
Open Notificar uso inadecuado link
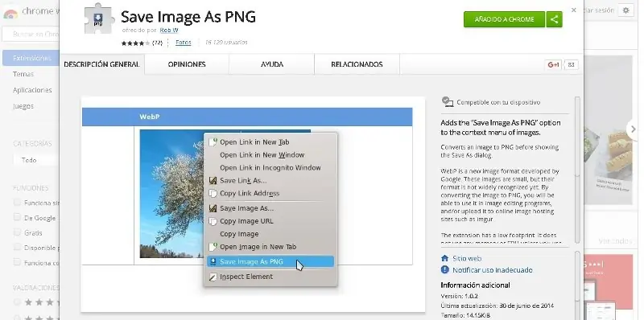pyautogui.click(x=493, y=270)
